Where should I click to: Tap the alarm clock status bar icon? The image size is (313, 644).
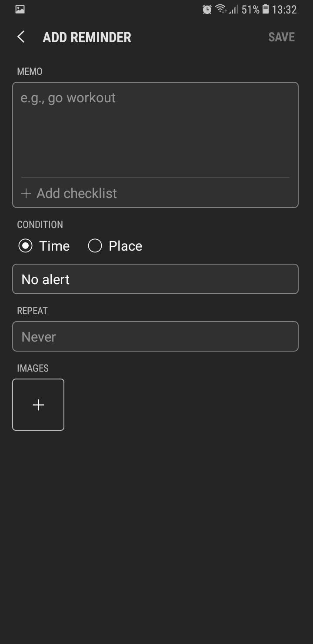tap(207, 9)
